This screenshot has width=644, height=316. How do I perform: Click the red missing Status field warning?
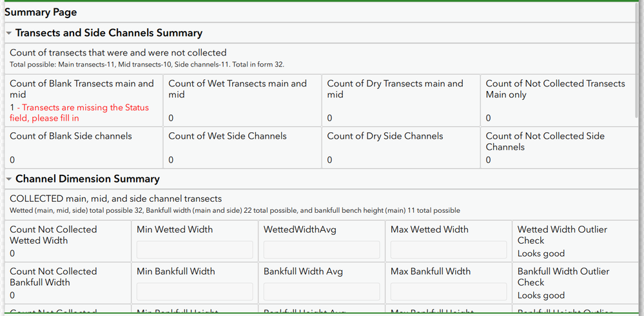[79, 113]
